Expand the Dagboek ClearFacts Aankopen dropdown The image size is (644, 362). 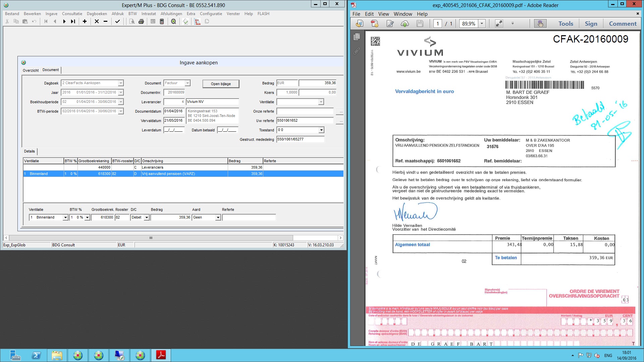(x=121, y=83)
